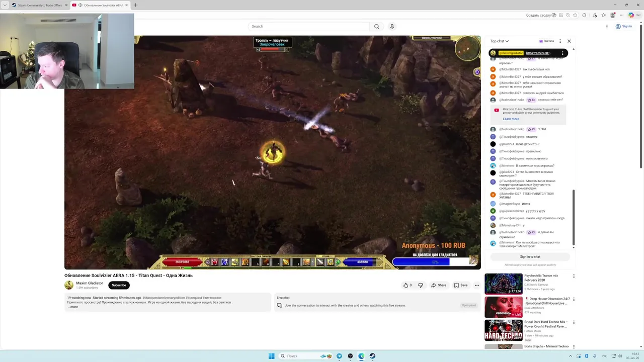Open more actions menu below the video
Viewport: 644px width, 362px height.
476,285
